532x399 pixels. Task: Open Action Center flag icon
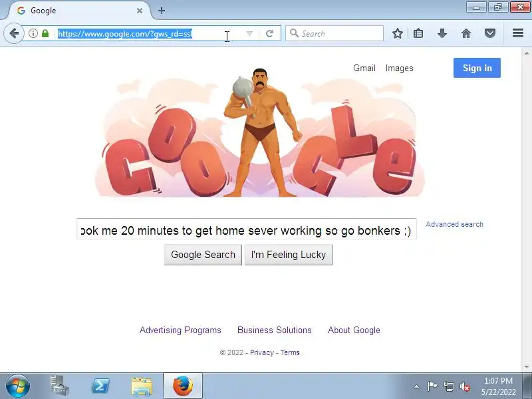coord(432,386)
